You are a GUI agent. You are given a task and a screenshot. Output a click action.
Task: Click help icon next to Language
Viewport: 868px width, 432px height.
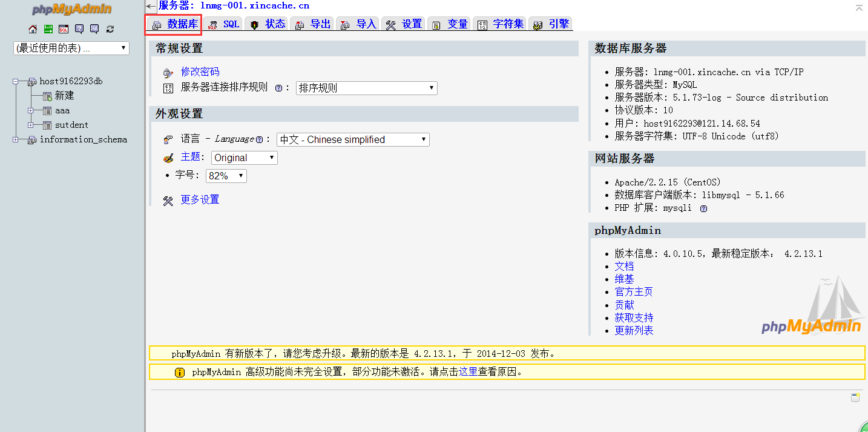click(259, 139)
